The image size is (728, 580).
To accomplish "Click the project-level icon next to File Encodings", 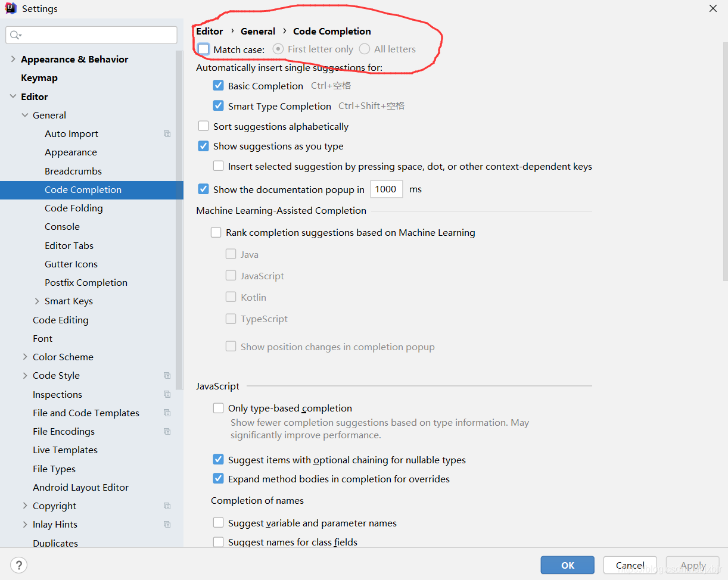I will click(167, 431).
